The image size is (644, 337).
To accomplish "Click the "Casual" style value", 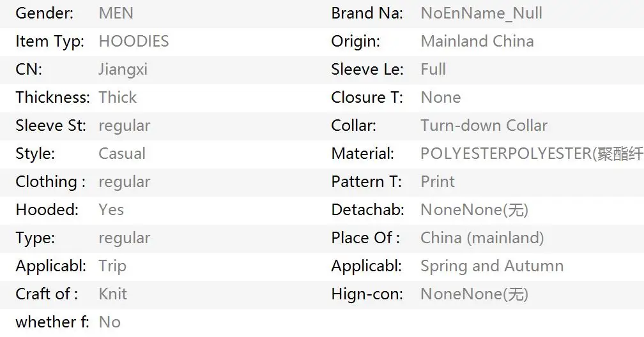I will point(121,154).
